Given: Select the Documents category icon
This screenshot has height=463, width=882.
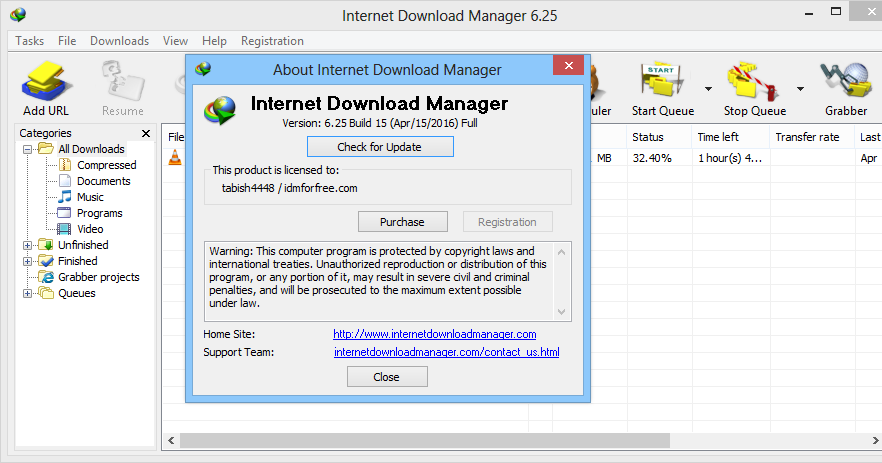Looking at the screenshot, I should click(65, 181).
